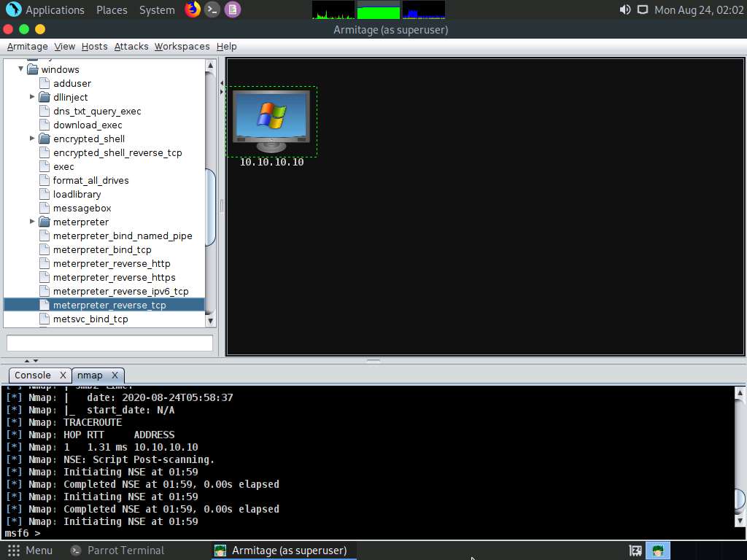The image size is (747, 560).
Task: Click the blue network monitor graph
Action: point(424,9)
